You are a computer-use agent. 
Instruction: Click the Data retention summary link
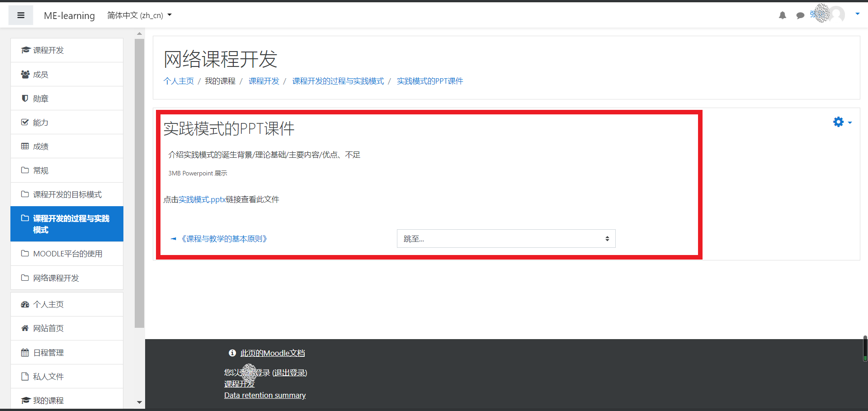[x=265, y=395]
